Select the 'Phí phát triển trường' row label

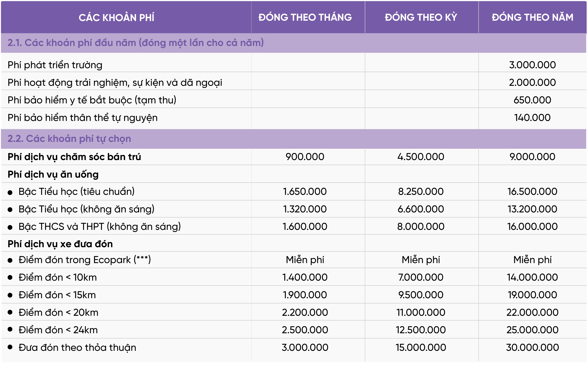pos(55,65)
